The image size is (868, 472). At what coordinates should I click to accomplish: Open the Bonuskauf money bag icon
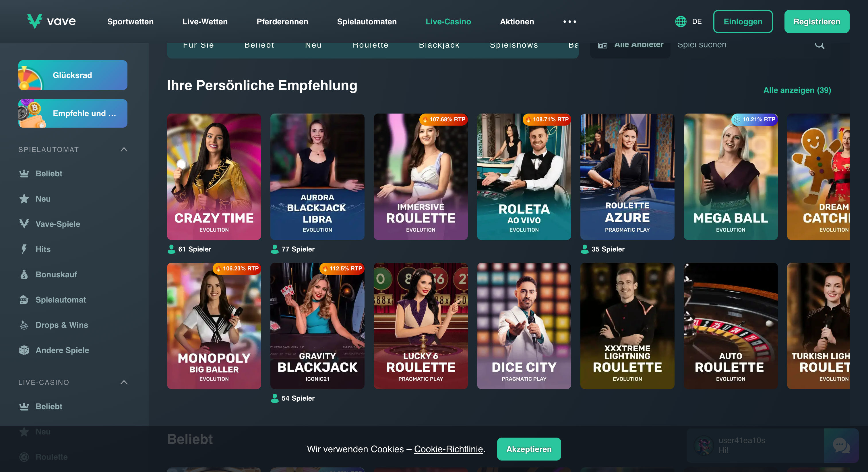click(x=24, y=274)
